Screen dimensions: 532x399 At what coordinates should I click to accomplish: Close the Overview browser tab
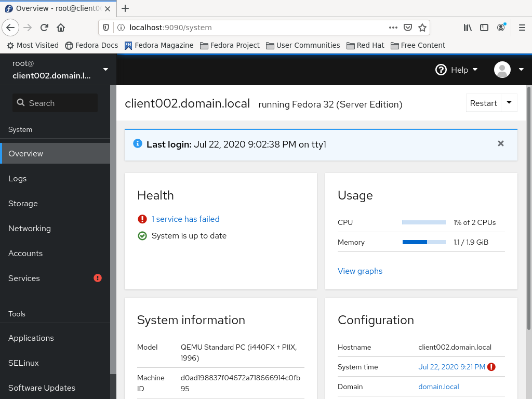[x=108, y=9]
